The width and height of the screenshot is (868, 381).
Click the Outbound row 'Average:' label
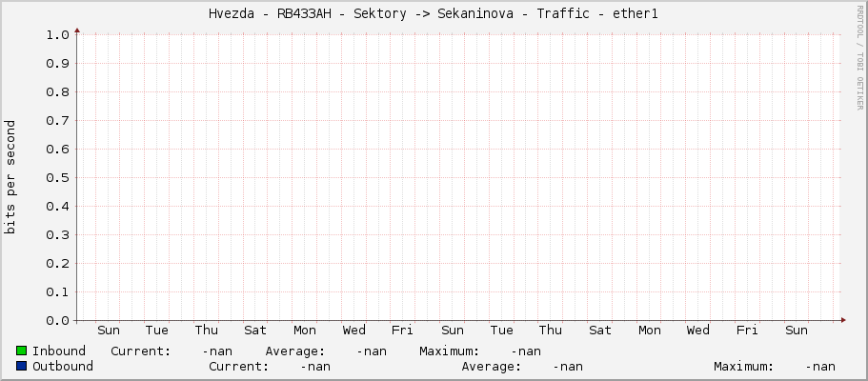click(x=492, y=367)
